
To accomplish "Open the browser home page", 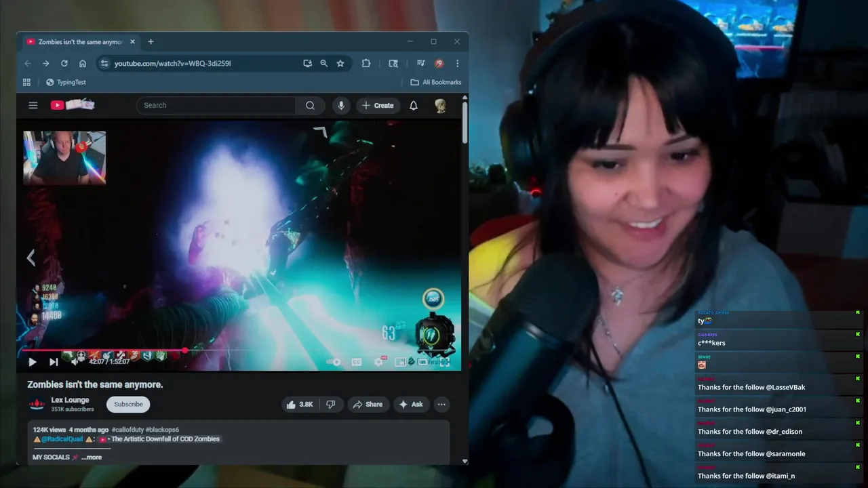I will click(83, 63).
